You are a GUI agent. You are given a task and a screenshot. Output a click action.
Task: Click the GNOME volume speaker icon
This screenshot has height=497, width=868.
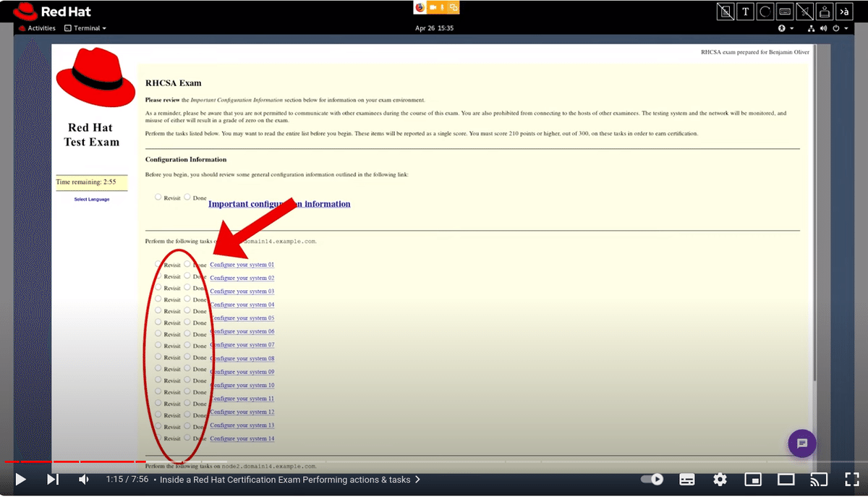pos(823,28)
